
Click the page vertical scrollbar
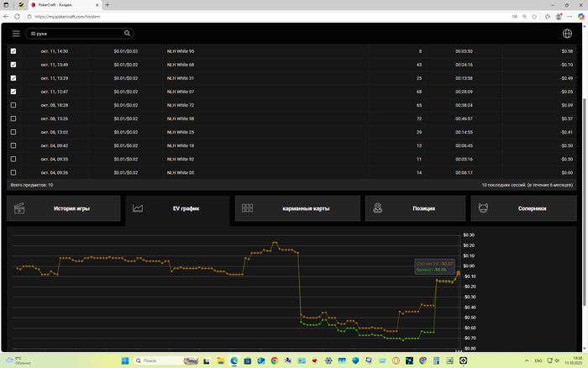584,202
